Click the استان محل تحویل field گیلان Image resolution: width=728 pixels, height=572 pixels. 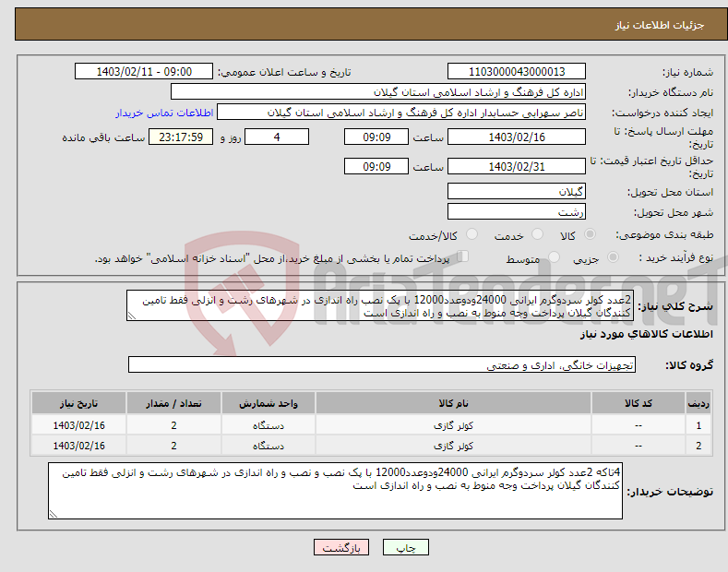tap(517, 191)
